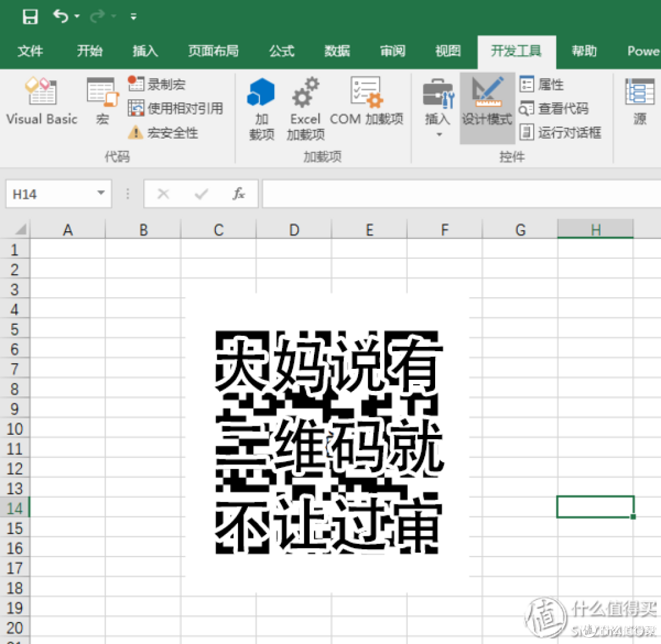The height and width of the screenshot is (644, 661).
Task: Open the 文件 tab
Action: click(x=30, y=51)
